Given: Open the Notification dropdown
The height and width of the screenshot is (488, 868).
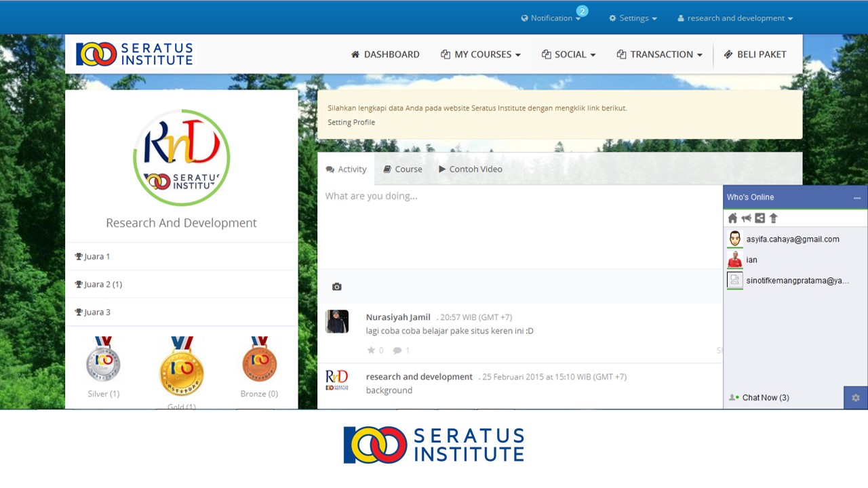Looking at the screenshot, I should [x=551, y=18].
